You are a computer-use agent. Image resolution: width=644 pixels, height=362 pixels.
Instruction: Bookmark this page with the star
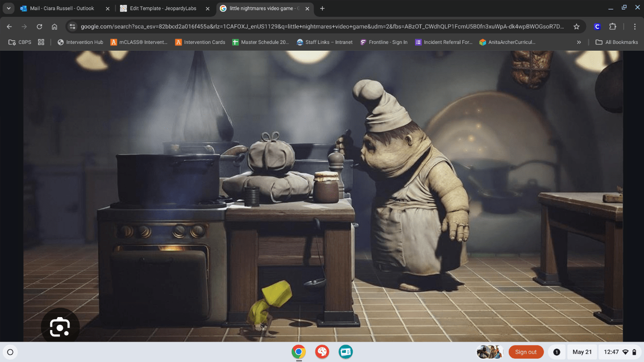click(x=576, y=27)
